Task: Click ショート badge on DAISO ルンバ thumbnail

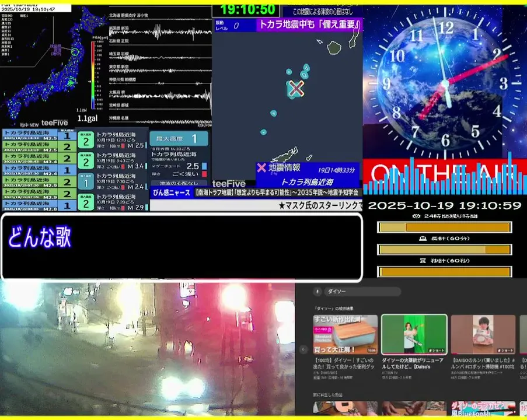Action: (x=505, y=350)
